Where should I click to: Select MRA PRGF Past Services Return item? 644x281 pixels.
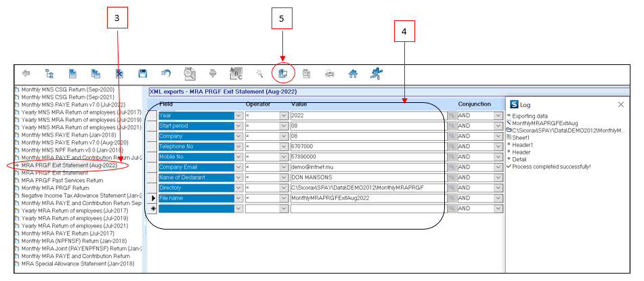[x=62, y=181]
